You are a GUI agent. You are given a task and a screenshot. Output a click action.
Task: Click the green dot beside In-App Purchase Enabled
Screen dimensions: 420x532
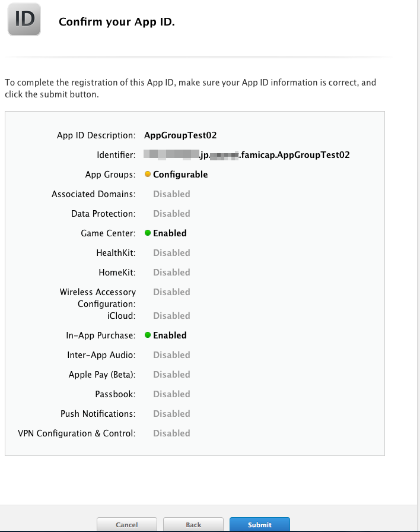tap(148, 335)
